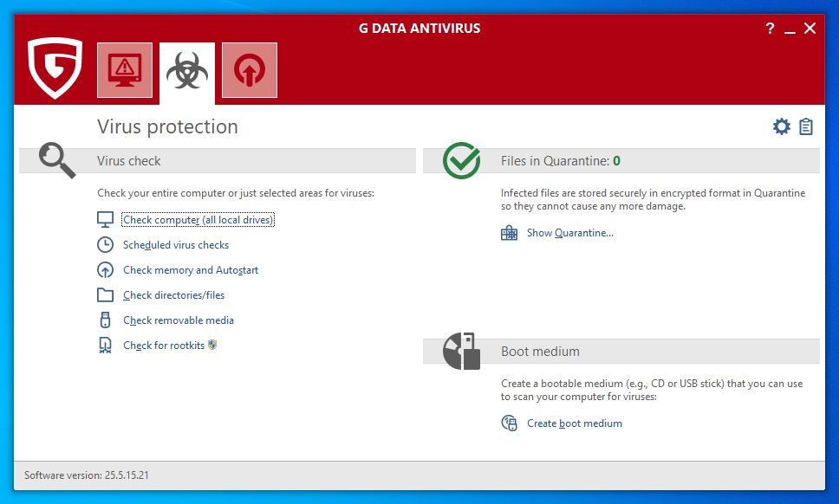Click the folder icon for directory check
The width and height of the screenshot is (839, 504).
click(105, 294)
